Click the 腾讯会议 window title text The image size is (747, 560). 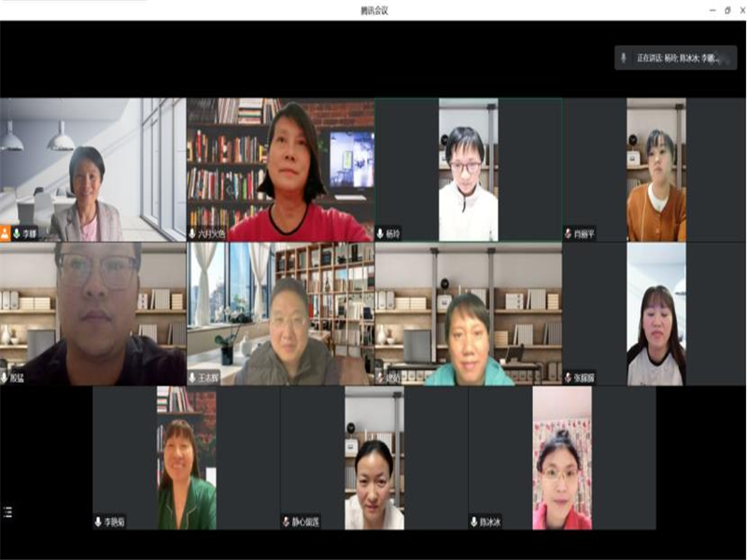373,10
